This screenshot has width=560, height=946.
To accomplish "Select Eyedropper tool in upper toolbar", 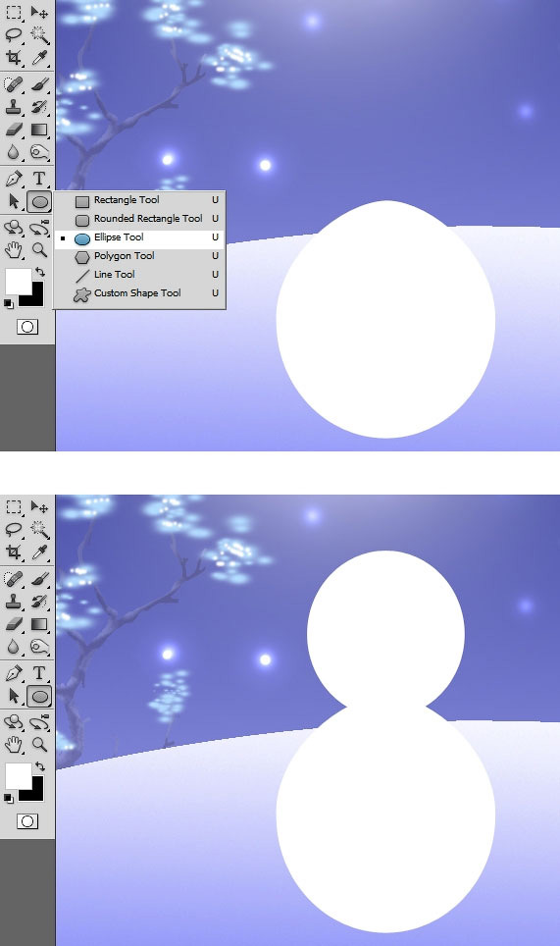I will [x=40, y=57].
